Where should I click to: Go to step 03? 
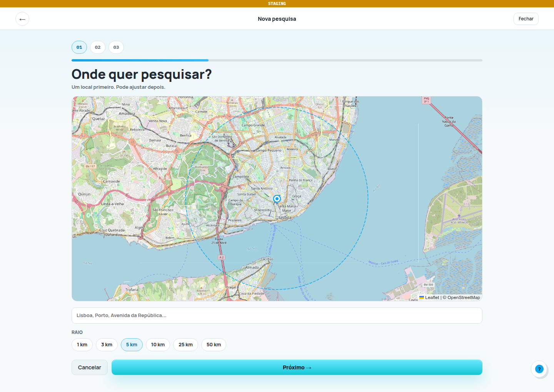(x=116, y=47)
